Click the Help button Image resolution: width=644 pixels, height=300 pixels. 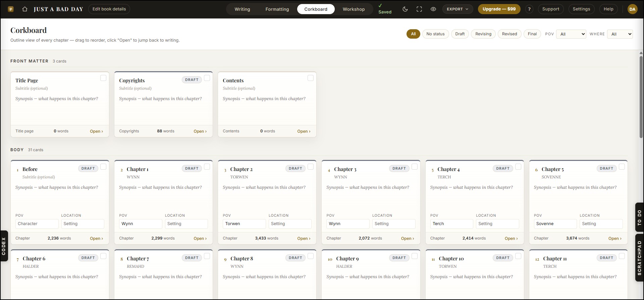[x=608, y=9]
